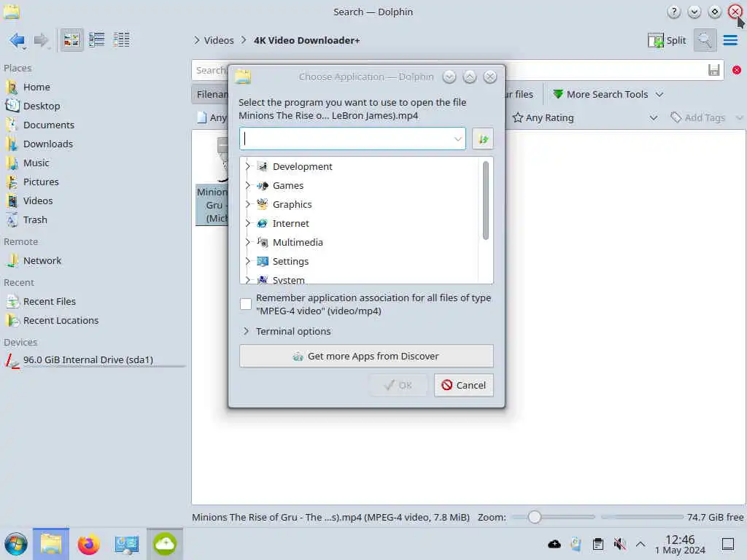The height and width of the screenshot is (560, 747).
Task: Expand the Development category
Action: (248, 166)
